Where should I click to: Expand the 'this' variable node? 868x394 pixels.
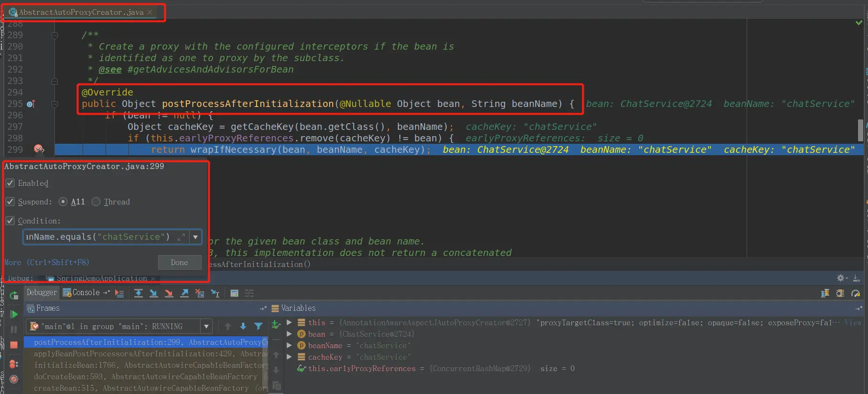point(289,322)
